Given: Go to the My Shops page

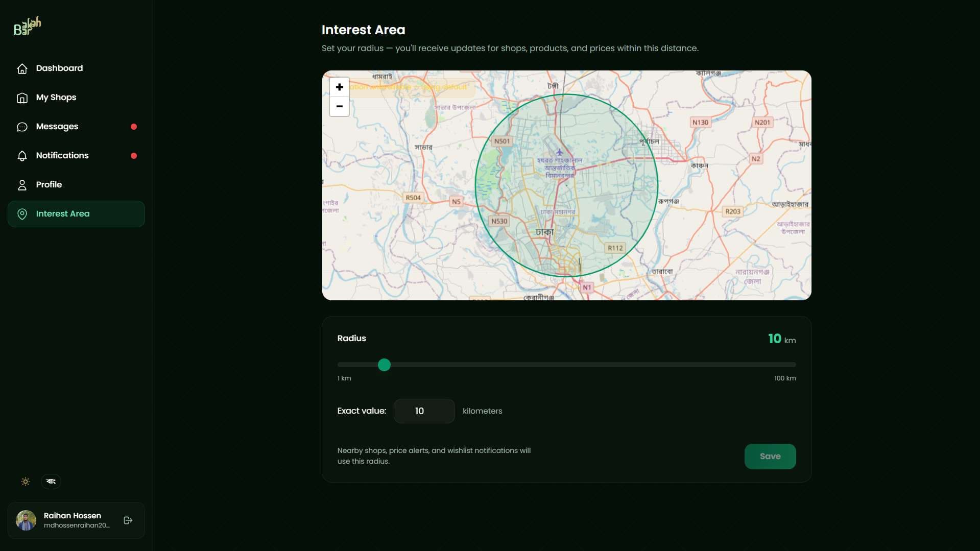Looking at the screenshot, I should pyautogui.click(x=56, y=98).
